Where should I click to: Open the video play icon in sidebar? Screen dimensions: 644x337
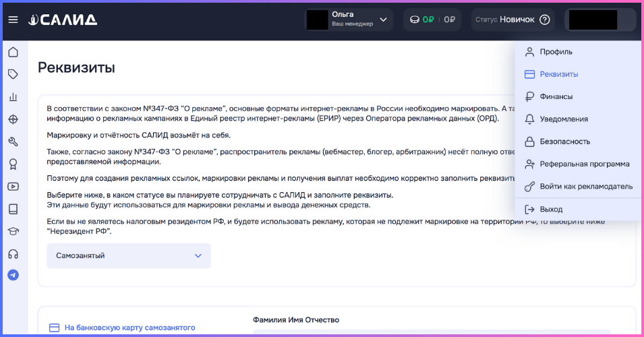13,187
